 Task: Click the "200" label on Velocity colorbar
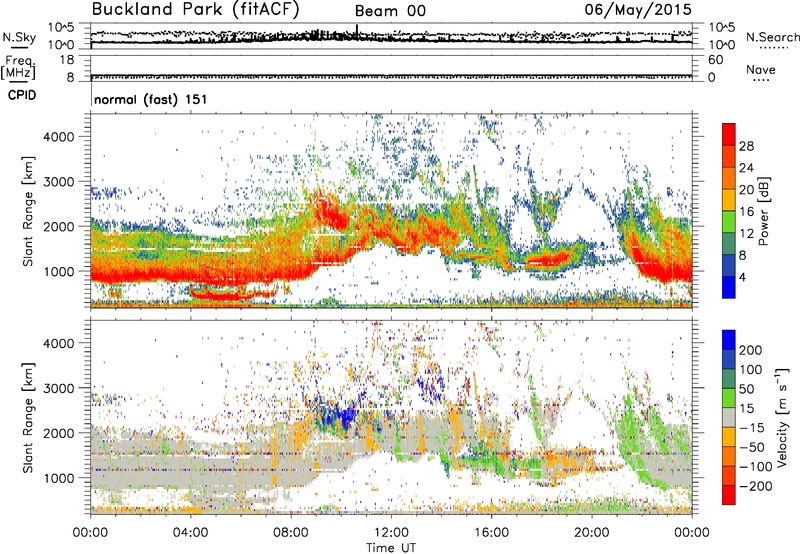751,350
